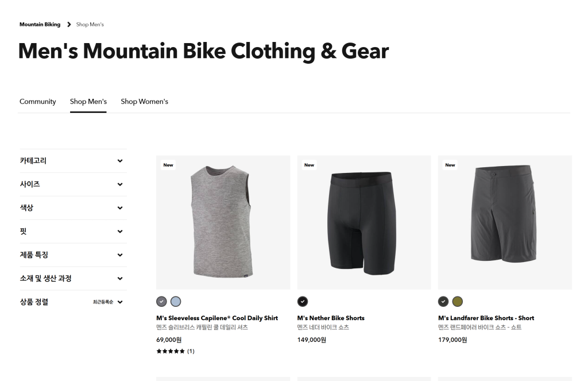The height and width of the screenshot is (381, 588).
Task: Switch to the Community tab
Action: coord(38,102)
